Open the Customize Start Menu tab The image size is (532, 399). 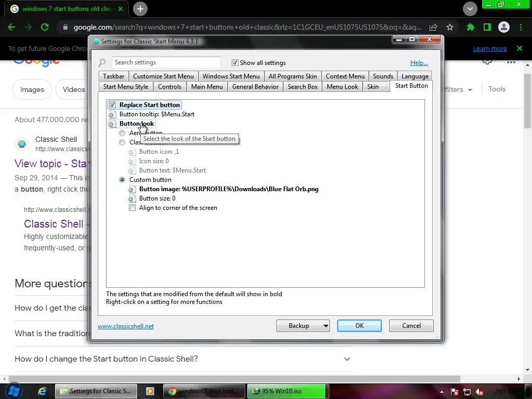pyautogui.click(x=164, y=76)
